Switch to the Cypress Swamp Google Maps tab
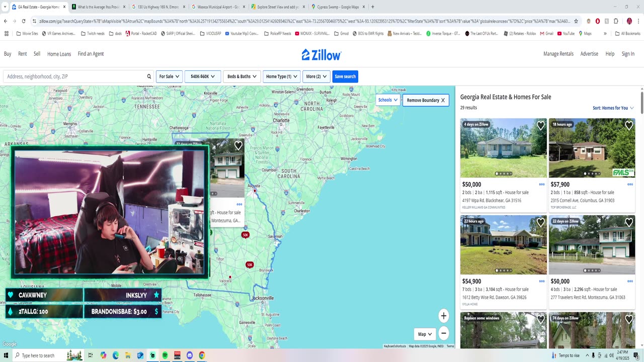 (339, 7)
